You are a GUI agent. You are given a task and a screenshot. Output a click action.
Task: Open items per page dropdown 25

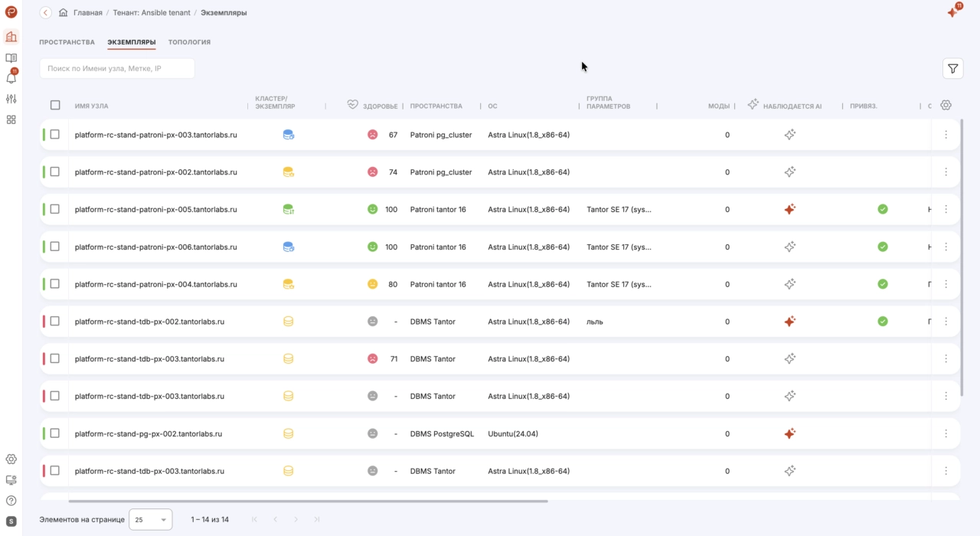coord(150,519)
